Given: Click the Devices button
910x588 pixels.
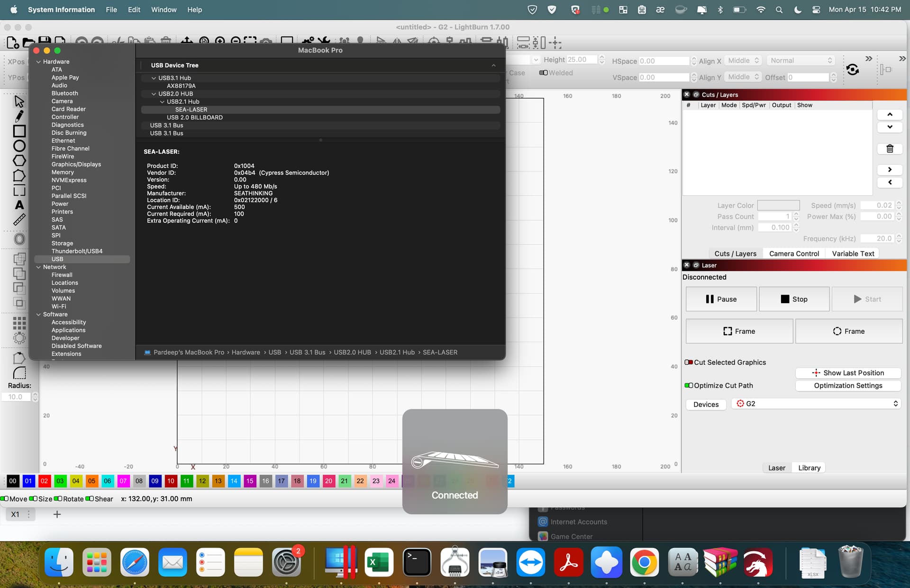Looking at the screenshot, I should coord(706,404).
